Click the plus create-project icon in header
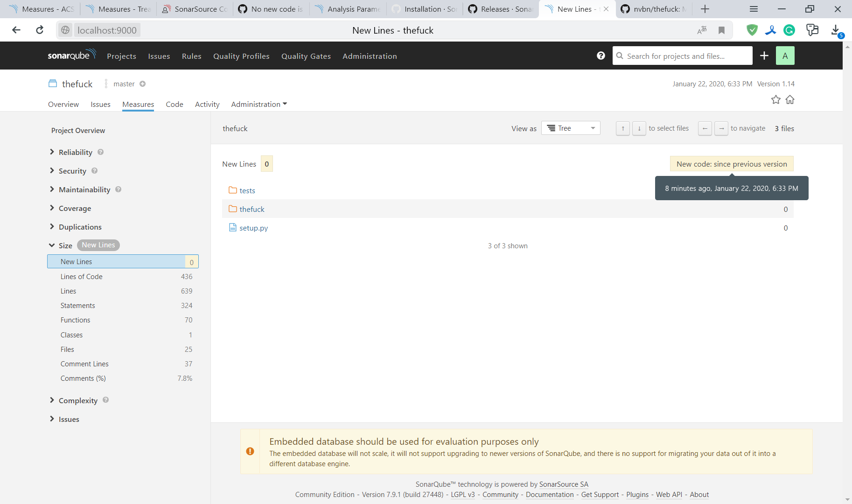Image resolution: width=852 pixels, height=504 pixels. tap(764, 56)
